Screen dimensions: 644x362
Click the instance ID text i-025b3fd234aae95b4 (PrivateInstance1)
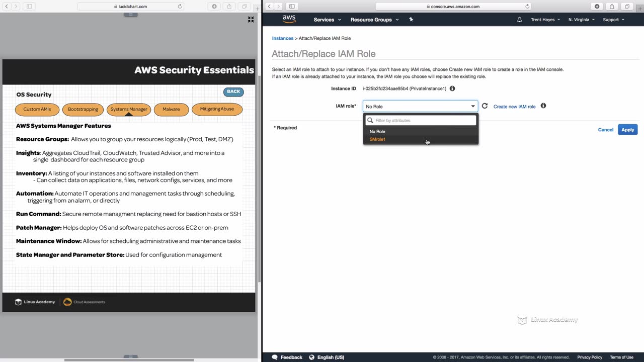[x=405, y=88]
